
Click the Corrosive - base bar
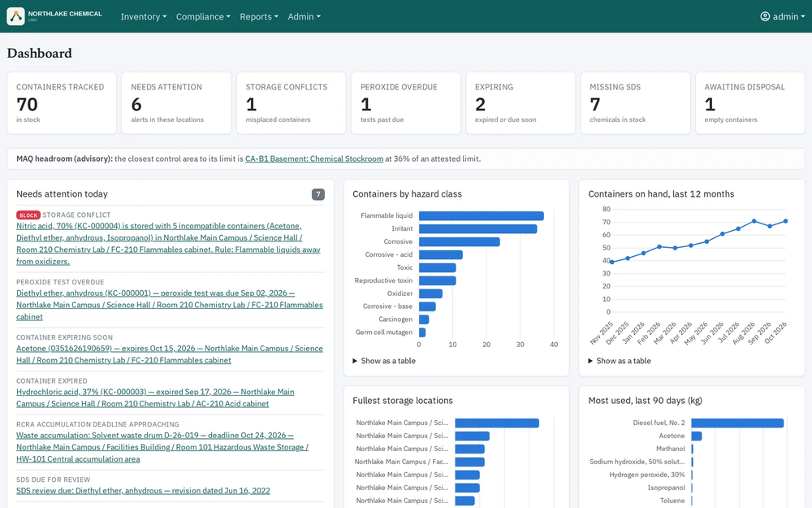pos(427,306)
